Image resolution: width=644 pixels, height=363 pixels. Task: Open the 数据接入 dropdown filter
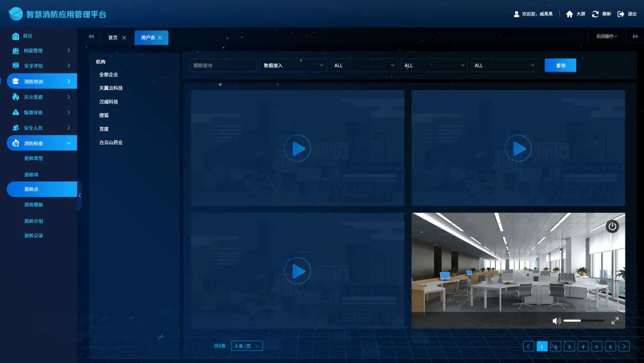(x=293, y=65)
